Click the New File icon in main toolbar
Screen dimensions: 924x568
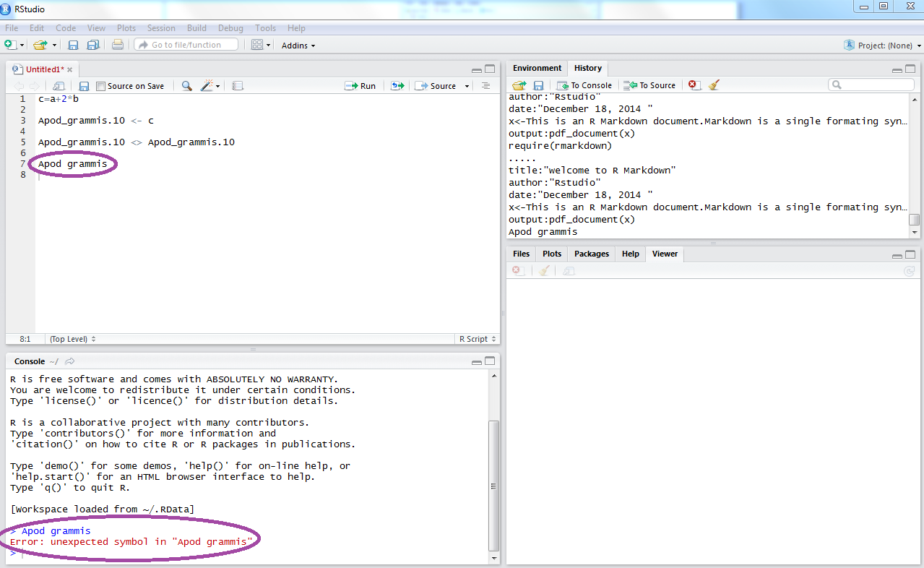pos(10,45)
